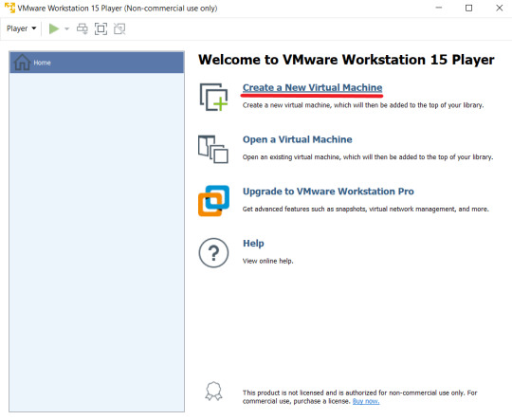Click the home house icon in sidebar
Screen dimensions: 512x420
pos(22,62)
